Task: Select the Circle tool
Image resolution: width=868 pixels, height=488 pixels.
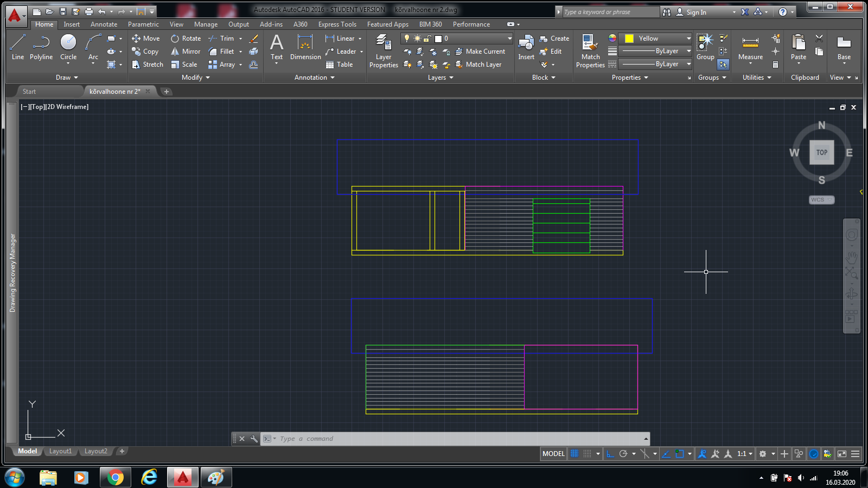Action: tap(68, 47)
